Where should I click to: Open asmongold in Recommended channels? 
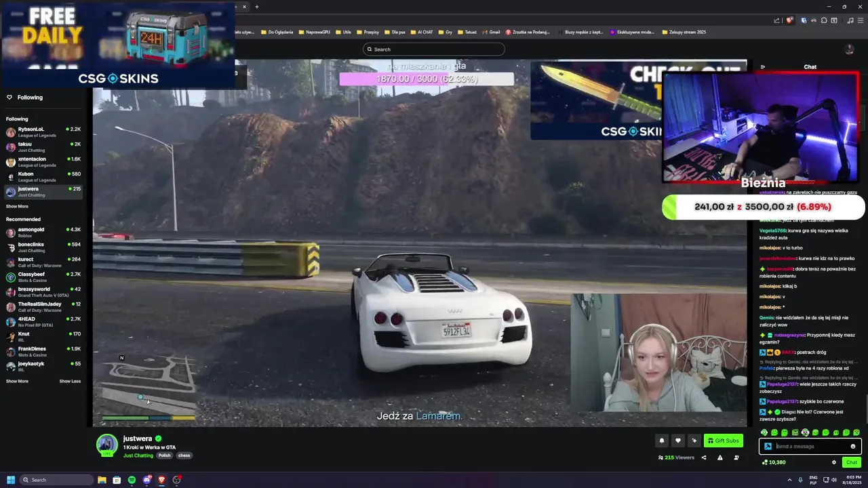(x=43, y=232)
